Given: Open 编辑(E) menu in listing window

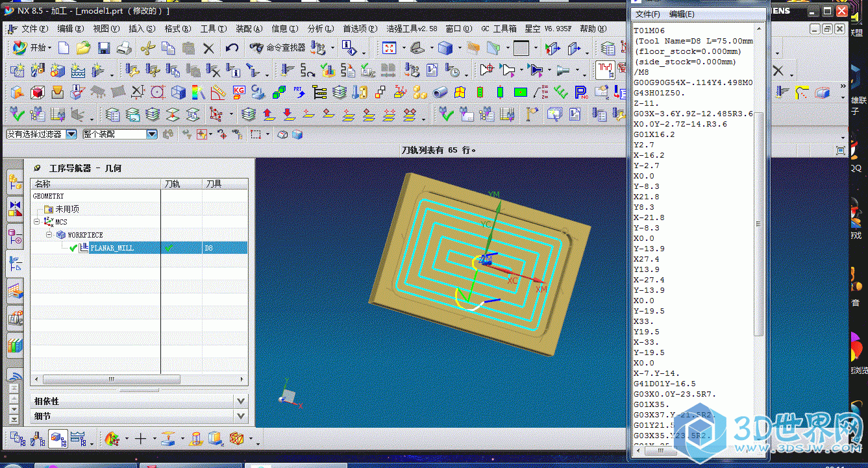Looking at the screenshot, I should point(682,14).
